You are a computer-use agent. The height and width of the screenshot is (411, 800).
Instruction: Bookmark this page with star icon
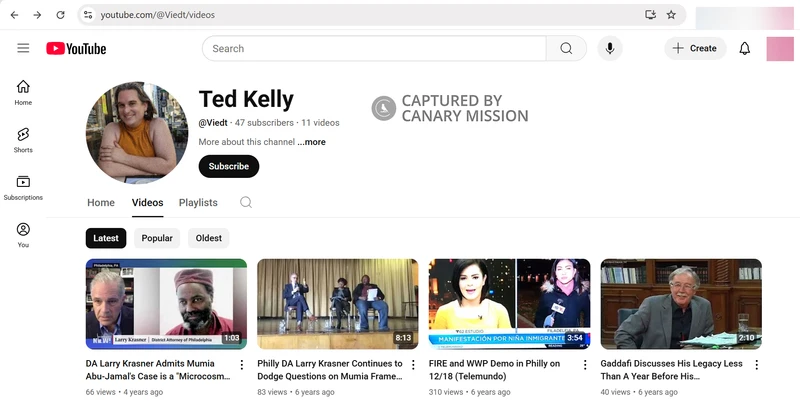coord(671,15)
